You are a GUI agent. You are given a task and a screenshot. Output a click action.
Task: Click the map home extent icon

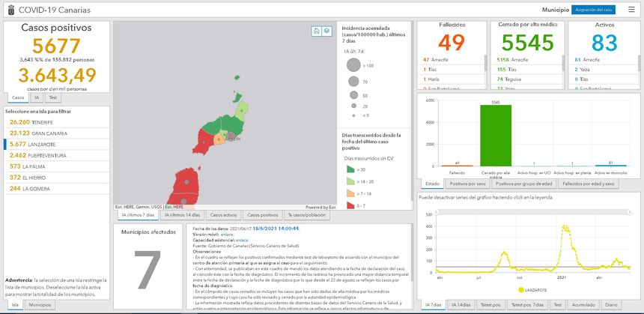pyautogui.click(x=317, y=31)
